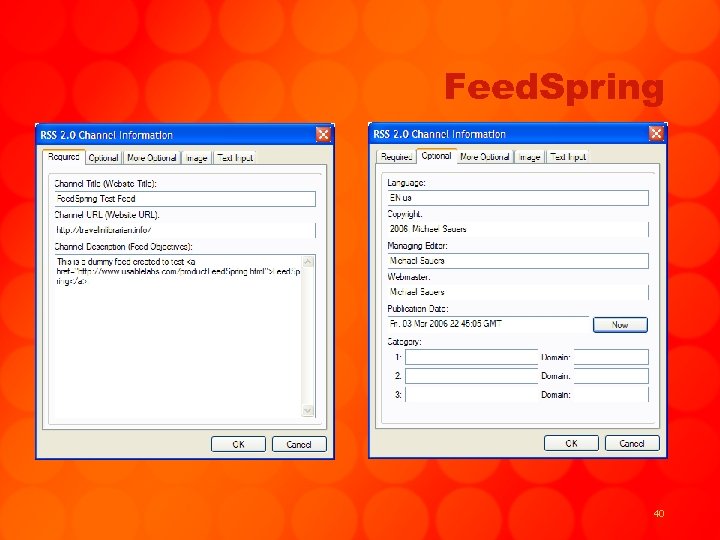Click the Channel URL input field
This screenshot has width=720, height=540.
click(185, 230)
